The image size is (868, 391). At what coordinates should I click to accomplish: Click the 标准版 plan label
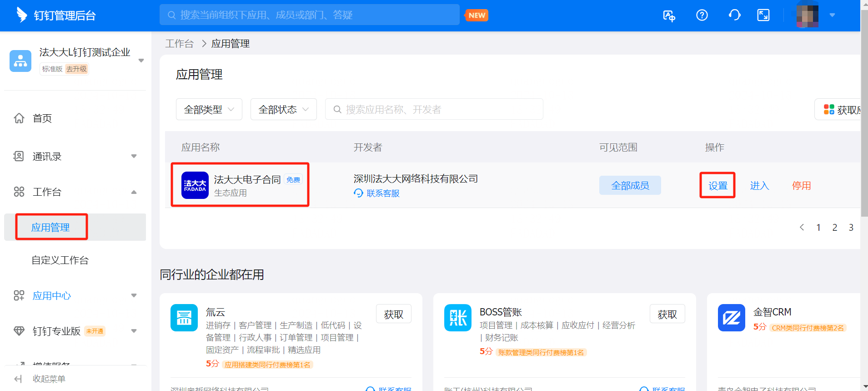[52, 69]
